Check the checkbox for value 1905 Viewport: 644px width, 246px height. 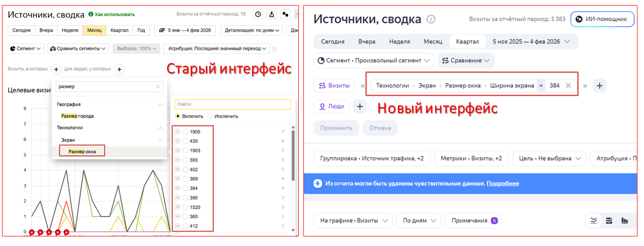(x=186, y=132)
